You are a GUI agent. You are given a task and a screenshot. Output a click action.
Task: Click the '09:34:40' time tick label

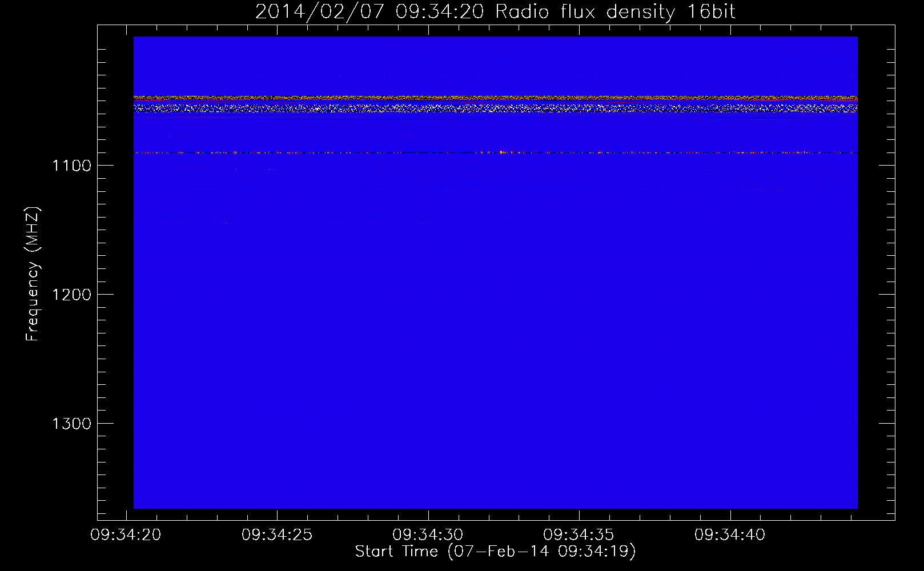[729, 535]
